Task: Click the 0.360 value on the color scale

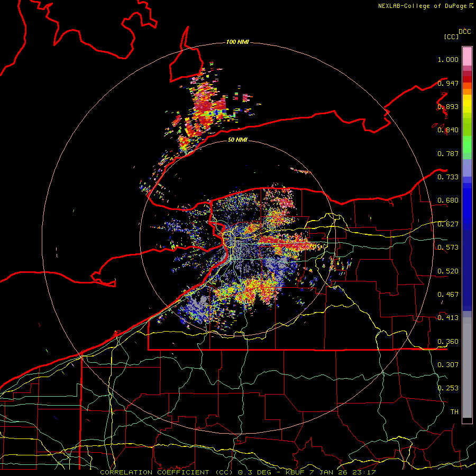Action: coord(448,342)
